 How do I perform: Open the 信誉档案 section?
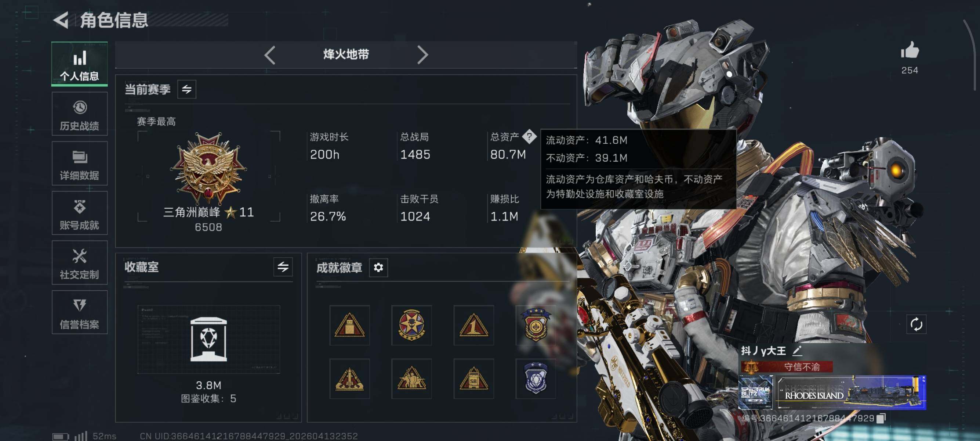(80, 312)
